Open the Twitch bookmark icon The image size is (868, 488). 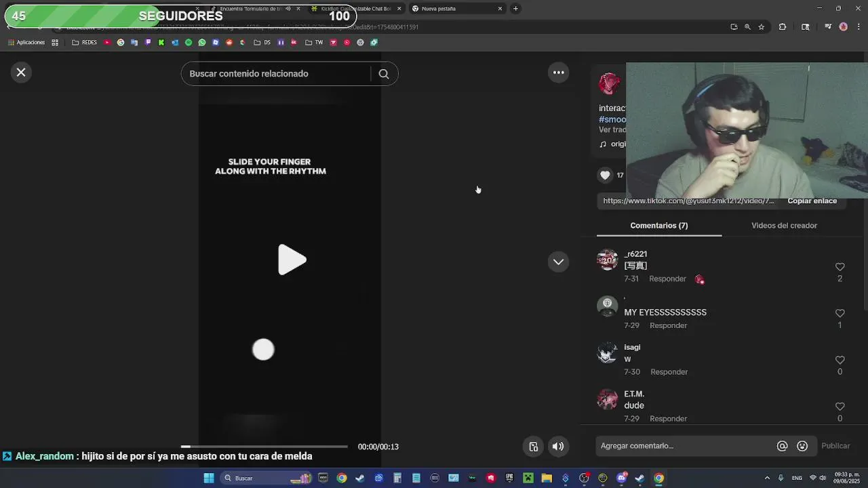(x=148, y=43)
